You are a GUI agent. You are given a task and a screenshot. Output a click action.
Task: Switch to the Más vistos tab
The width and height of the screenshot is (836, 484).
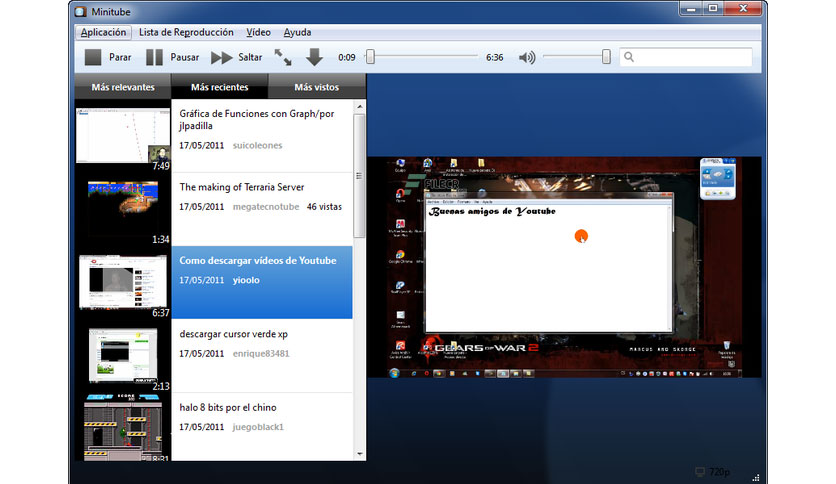(317, 87)
